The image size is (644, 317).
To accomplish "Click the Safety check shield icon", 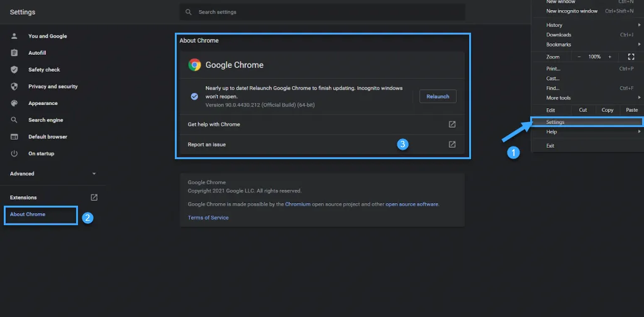I will tap(14, 70).
